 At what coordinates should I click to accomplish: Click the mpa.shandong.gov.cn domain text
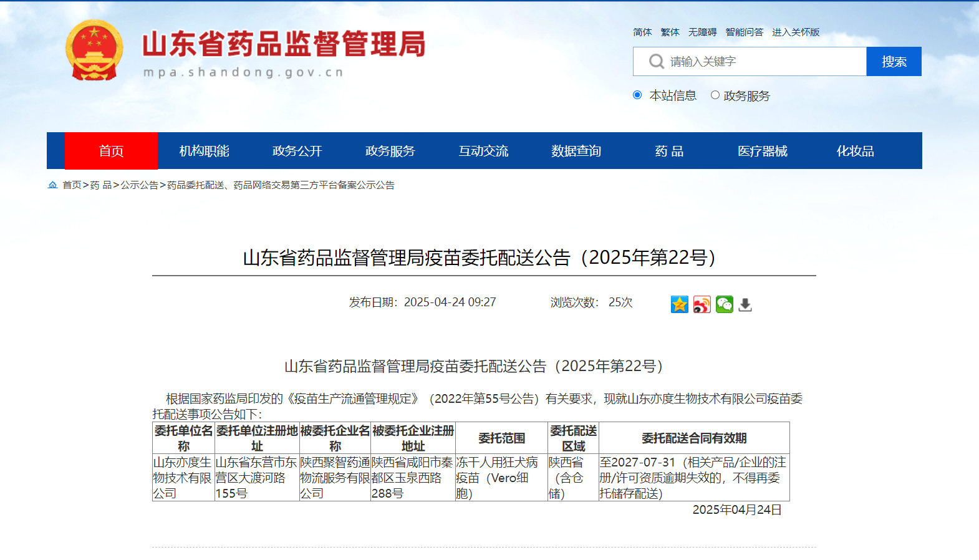pyautogui.click(x=243, y=72)
